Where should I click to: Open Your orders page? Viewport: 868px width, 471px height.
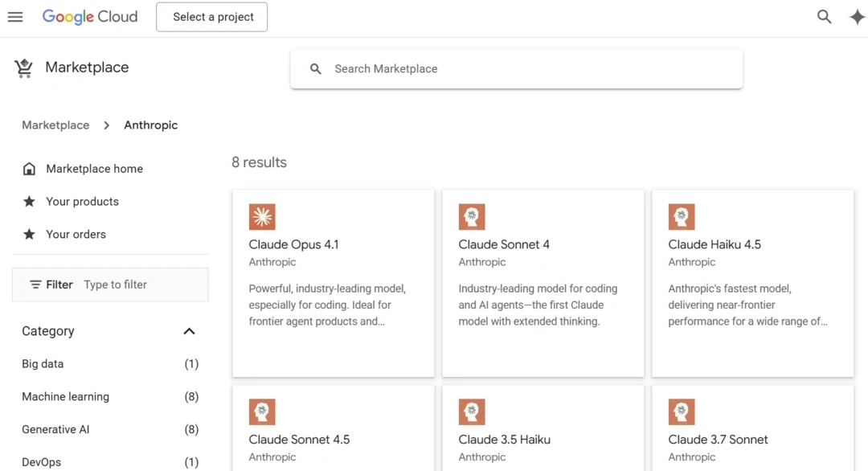click(76, 235)
